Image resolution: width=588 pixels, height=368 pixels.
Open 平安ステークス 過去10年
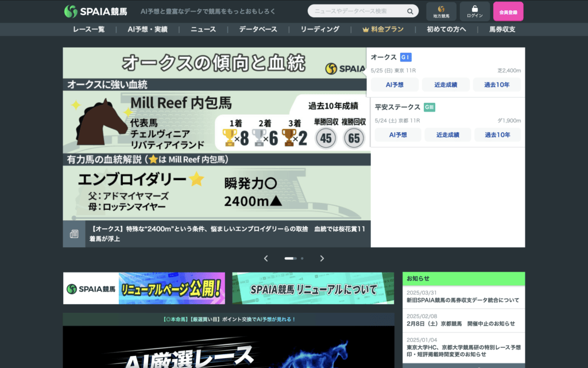point(498,135)
